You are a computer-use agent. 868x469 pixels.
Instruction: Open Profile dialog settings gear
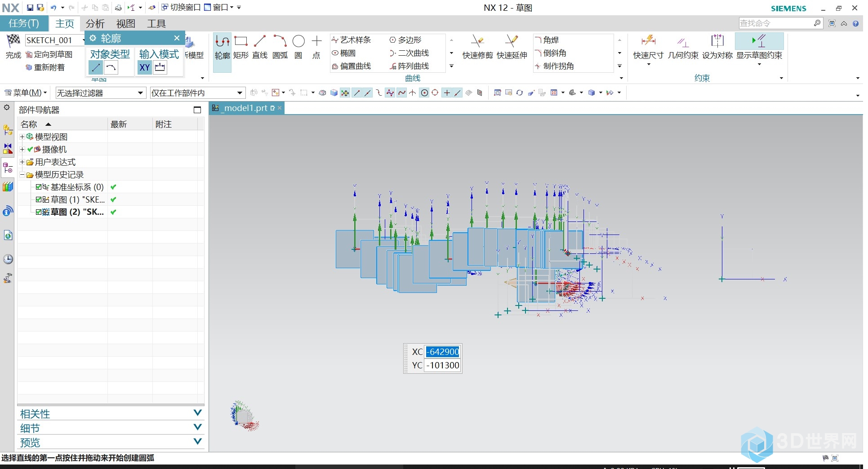pyautogui.click(x=93, y=38)
